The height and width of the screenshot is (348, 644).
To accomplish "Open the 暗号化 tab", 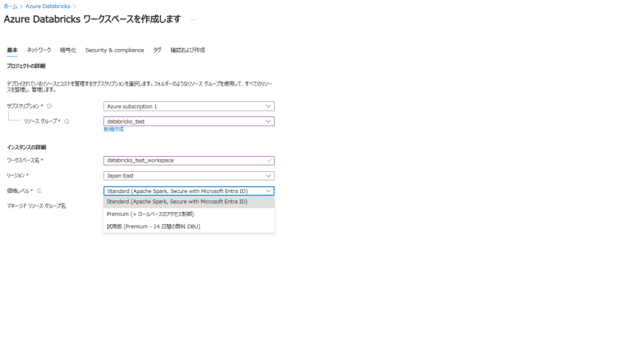I will (68, 50).
